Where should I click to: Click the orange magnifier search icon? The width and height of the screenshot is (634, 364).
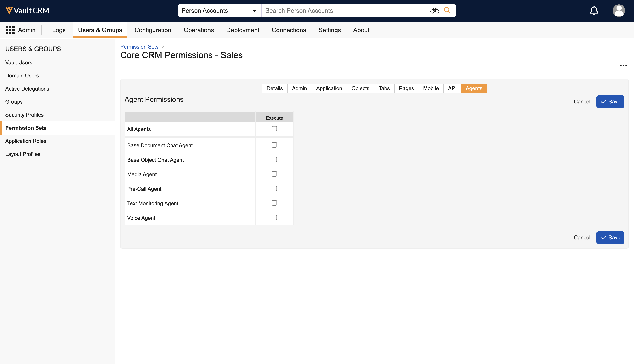coord(447,10)
